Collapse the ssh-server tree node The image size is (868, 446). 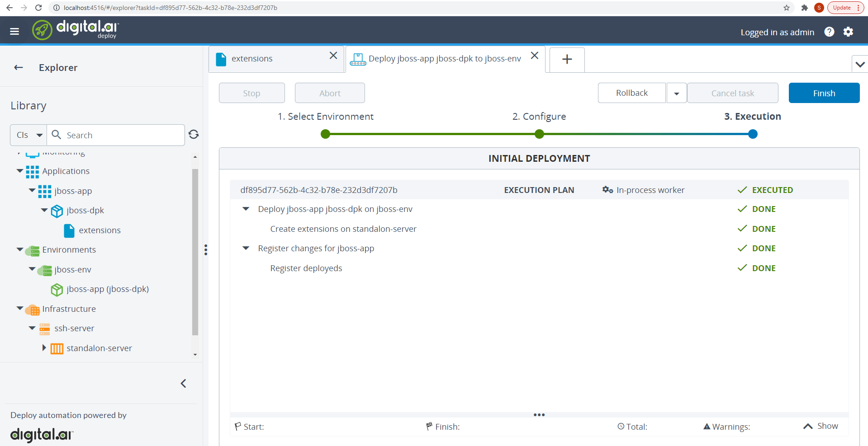(32, 328)
